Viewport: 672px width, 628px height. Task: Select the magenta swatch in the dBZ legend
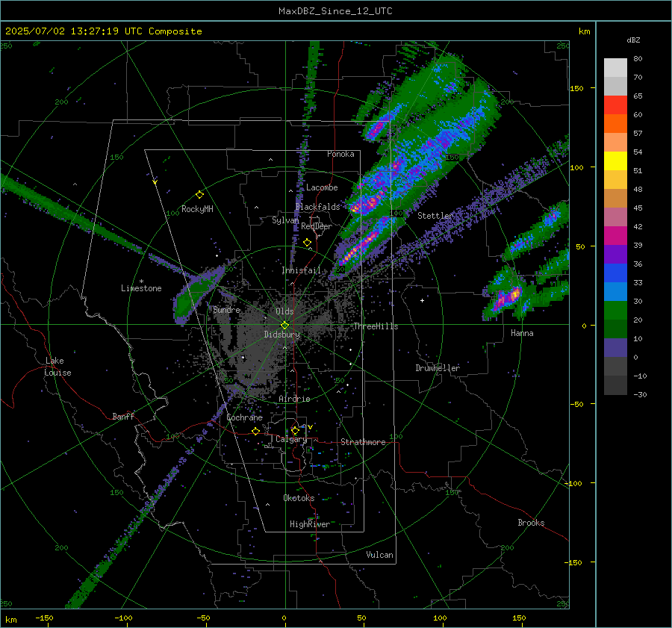coord(615,236)
